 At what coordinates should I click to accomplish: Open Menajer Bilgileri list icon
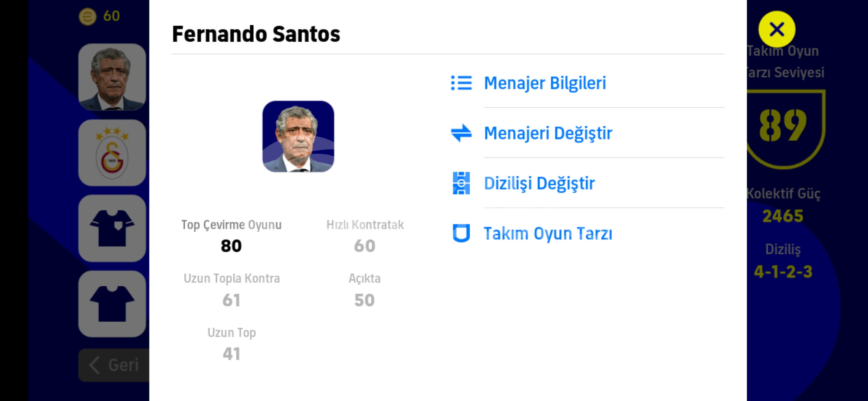coord(461,83)
